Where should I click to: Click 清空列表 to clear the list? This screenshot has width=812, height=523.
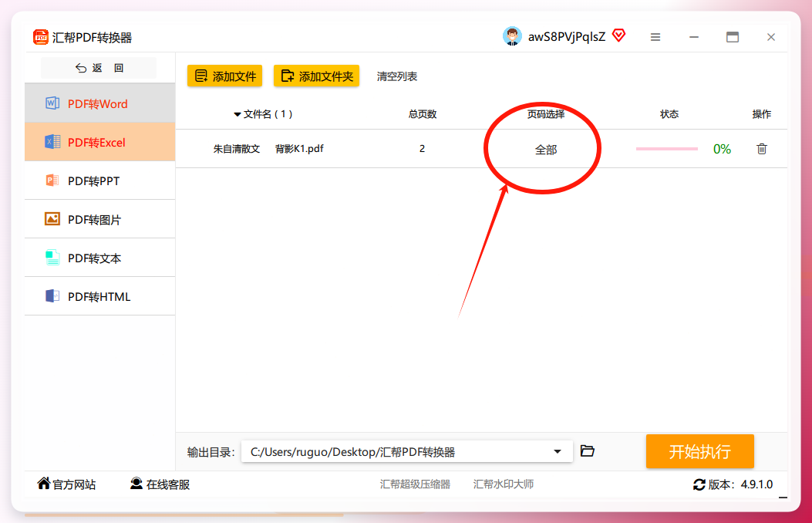click(396, 76)
